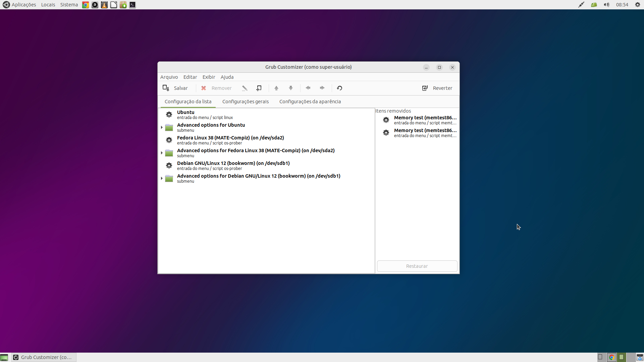The height and width of the screenshot is (362, 644).
Task: Open the terminal launcher in top panel
Action: [132, 5]
